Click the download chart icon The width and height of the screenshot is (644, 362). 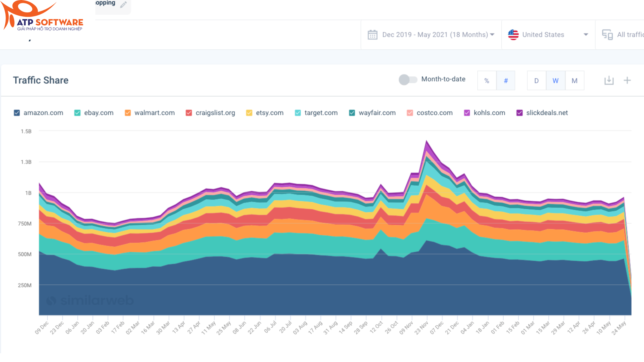click(609, 80)
